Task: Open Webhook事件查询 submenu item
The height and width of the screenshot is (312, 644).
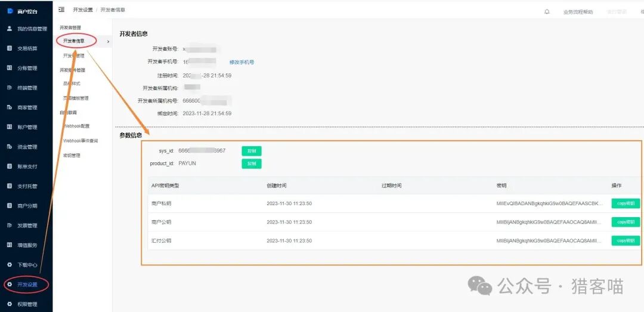Action: [x=80, y=141]
